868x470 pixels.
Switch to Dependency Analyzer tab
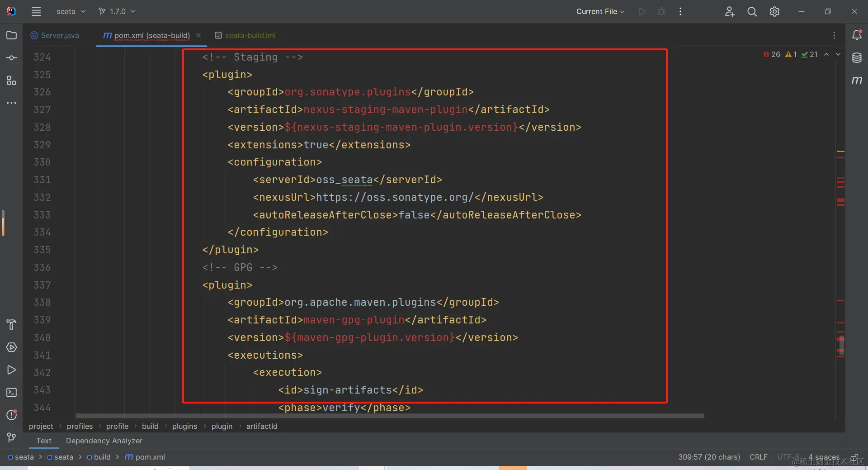click(x=104, y=441)
